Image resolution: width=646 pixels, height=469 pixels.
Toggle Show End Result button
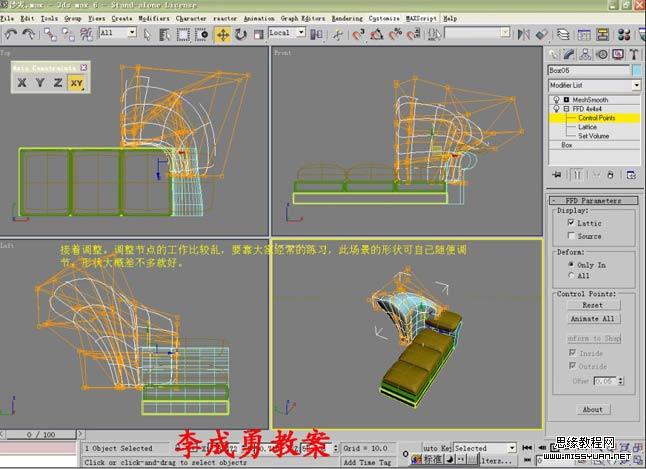click(578, 175)
